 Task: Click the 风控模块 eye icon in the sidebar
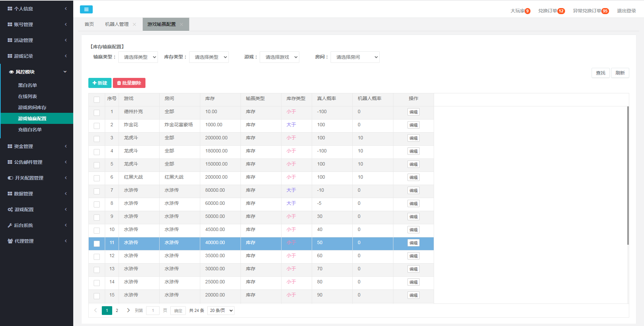(11, 72)
